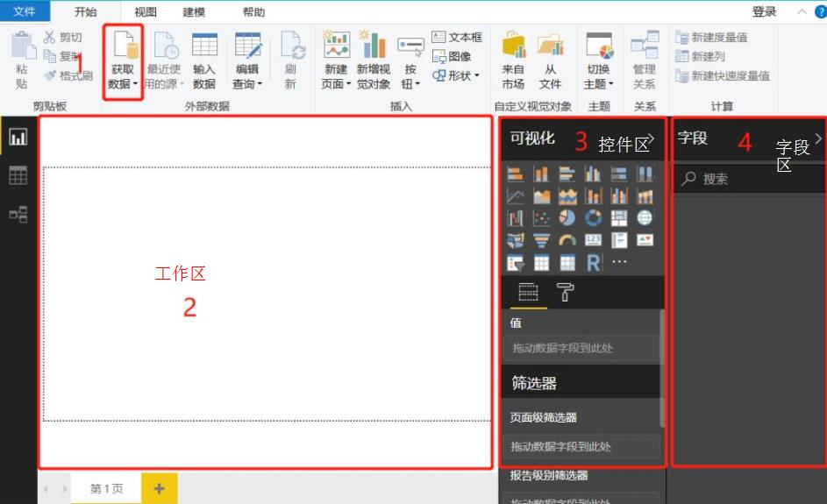Select the table visual
Screen dimensions: 827x504
point(541,263)
